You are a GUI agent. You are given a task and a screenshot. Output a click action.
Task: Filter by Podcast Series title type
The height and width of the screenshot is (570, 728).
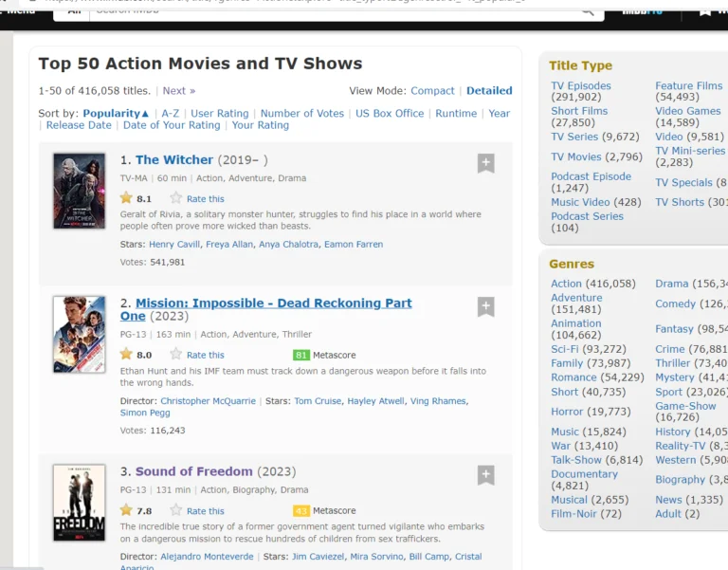pos(587,216)
